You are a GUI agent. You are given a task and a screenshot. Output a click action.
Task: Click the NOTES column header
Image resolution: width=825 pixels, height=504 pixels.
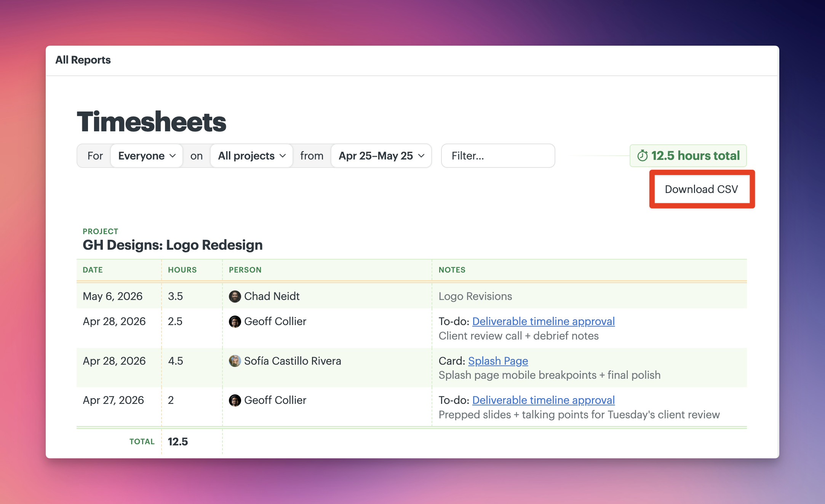point(452,270)
